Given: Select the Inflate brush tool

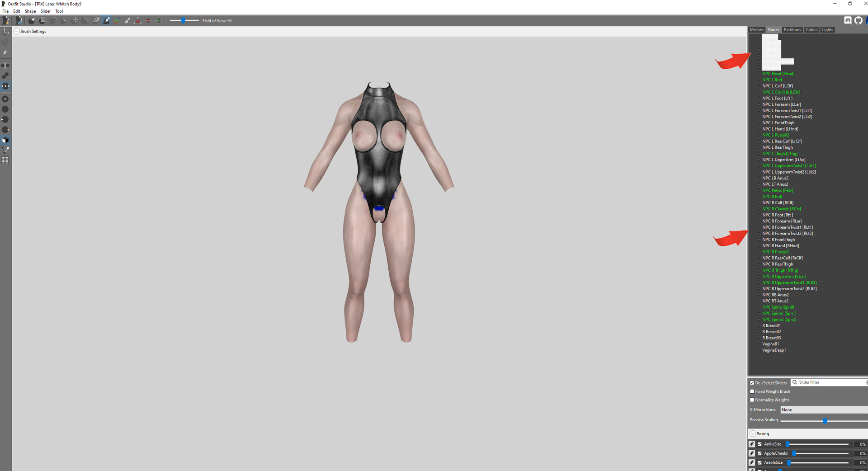Looking at the screenshot, I should 54,20.
